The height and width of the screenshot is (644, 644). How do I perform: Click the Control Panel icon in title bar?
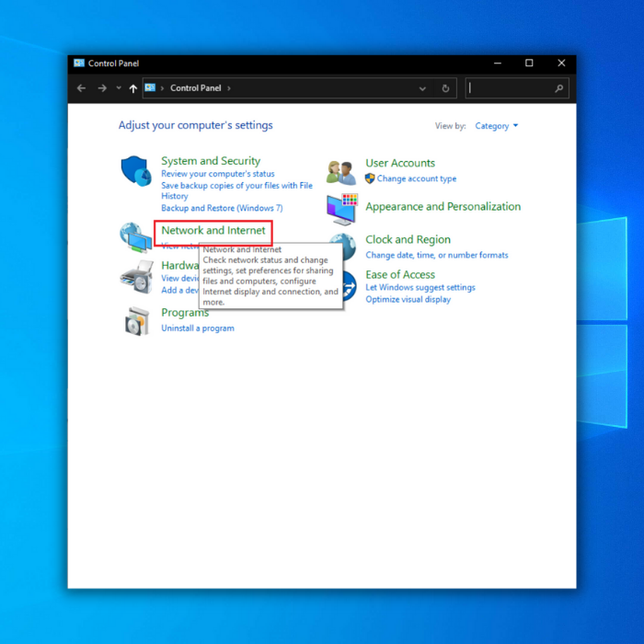click(79, 63)
